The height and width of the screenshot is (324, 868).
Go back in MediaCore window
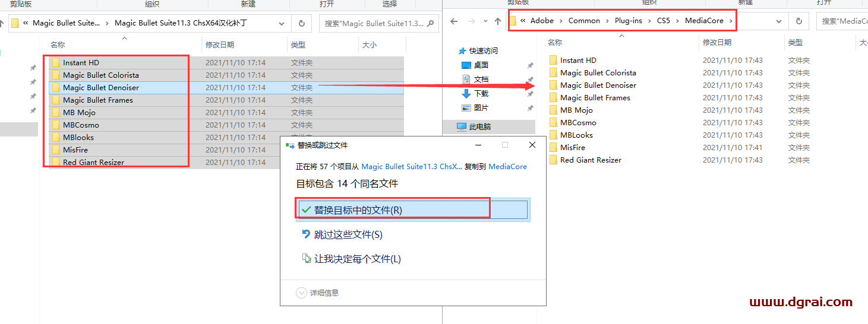click(x=454, y=21)
